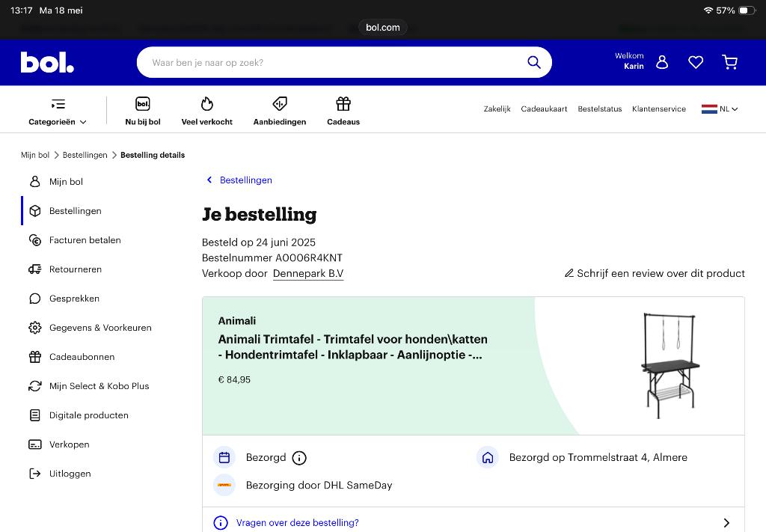Open the NL language dropdown

coord(729,109)
